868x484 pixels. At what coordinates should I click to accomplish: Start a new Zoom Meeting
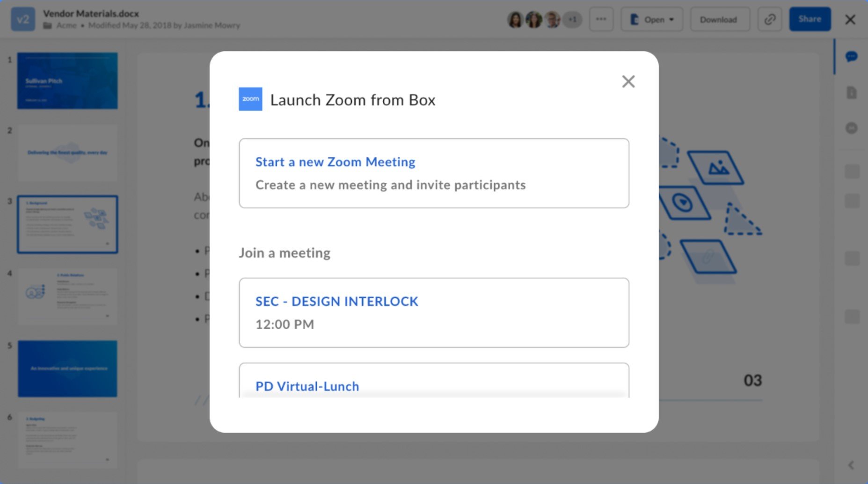[434, 173]
